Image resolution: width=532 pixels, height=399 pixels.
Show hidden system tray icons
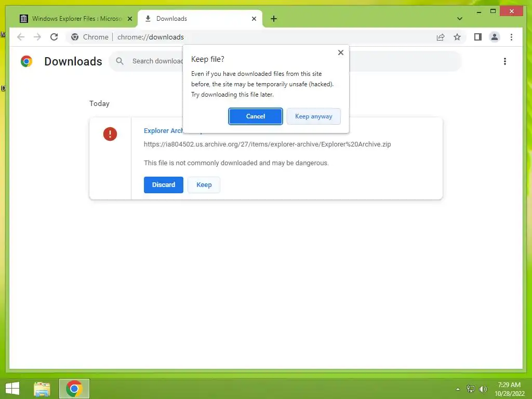click(458, 389)
